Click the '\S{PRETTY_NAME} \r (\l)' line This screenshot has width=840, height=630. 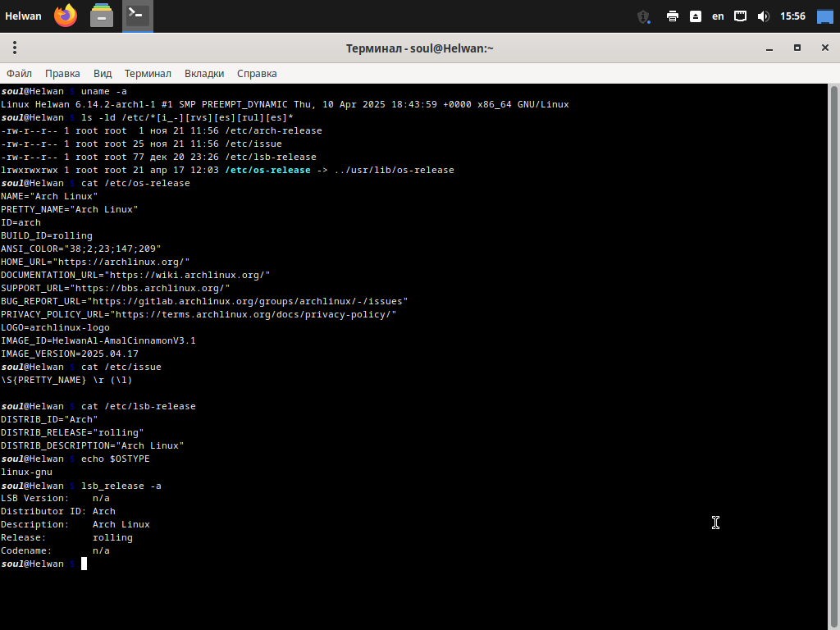tap(66, 380)
